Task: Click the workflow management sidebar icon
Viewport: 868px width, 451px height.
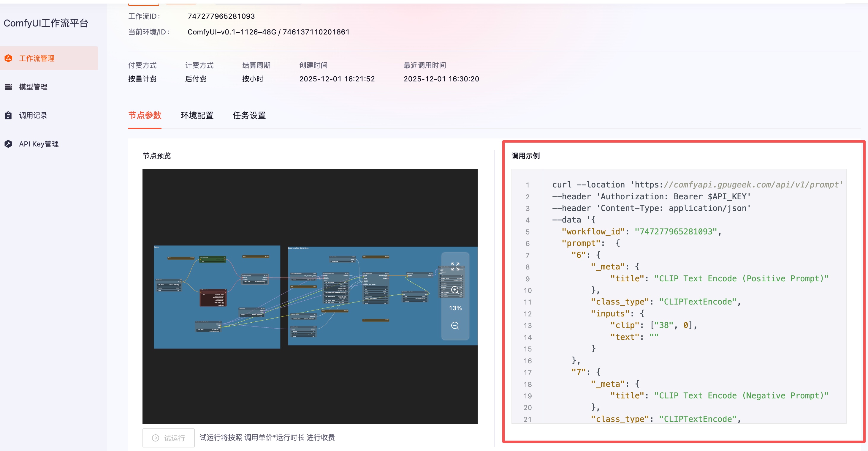Action: (8, 58)
